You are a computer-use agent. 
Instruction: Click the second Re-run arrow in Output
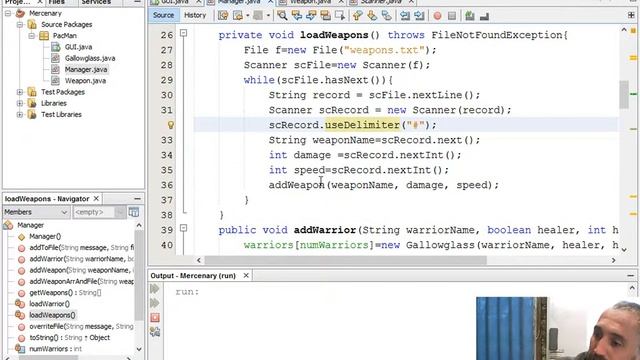[155, 303]
